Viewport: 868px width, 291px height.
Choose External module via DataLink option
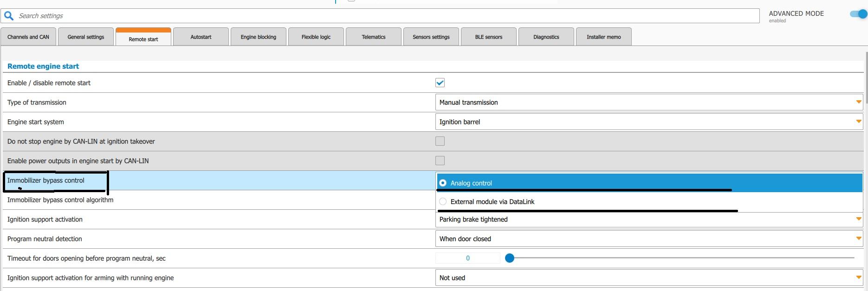tap(443, 201)
